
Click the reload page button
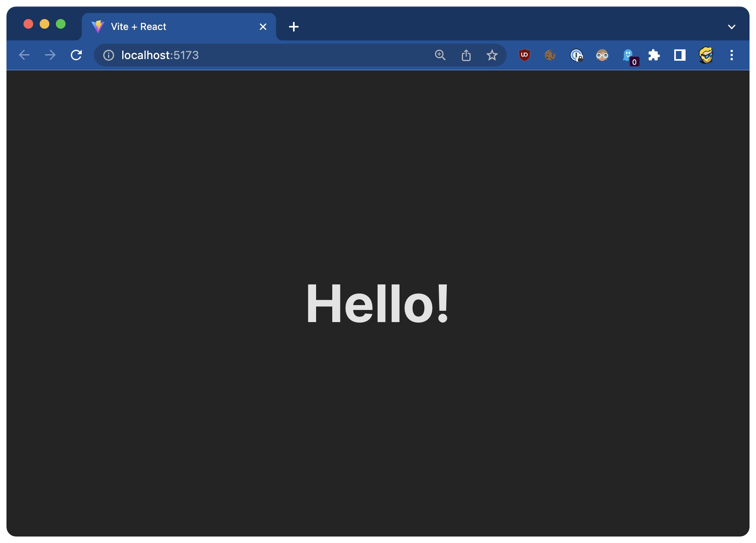coord(76,55)
